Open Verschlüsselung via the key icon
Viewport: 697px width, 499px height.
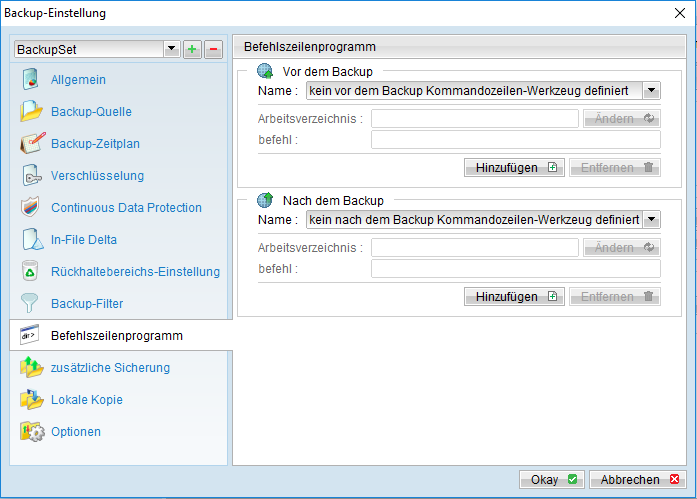[x=31, y=176]
